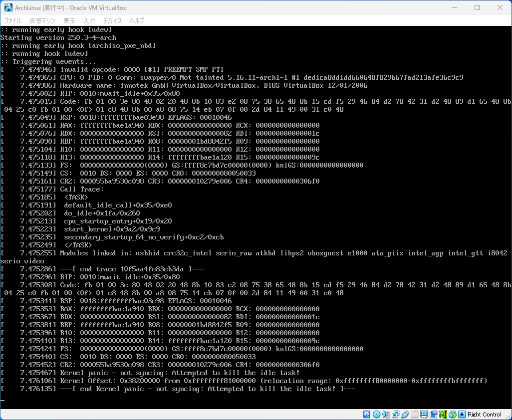Click the USB devices status icon
This screenshot has height=420, width=512.
point(405,415)
